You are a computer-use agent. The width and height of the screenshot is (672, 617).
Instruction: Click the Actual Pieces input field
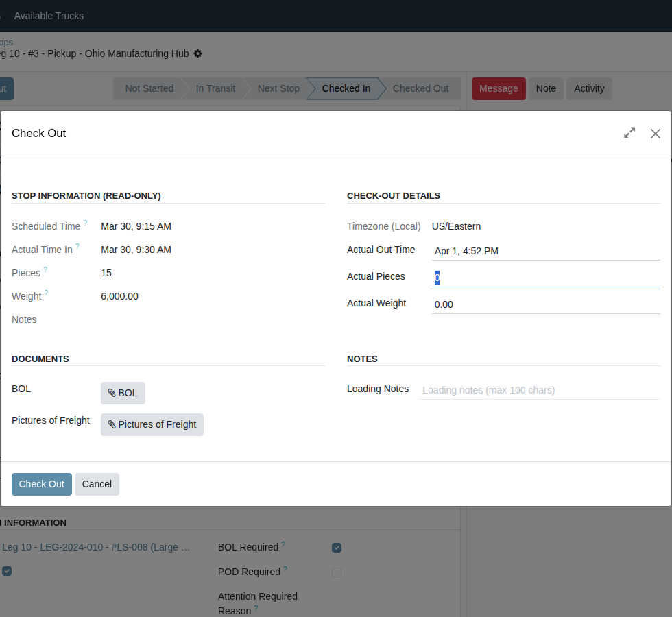pyautogui.click(x=546, y=278)
